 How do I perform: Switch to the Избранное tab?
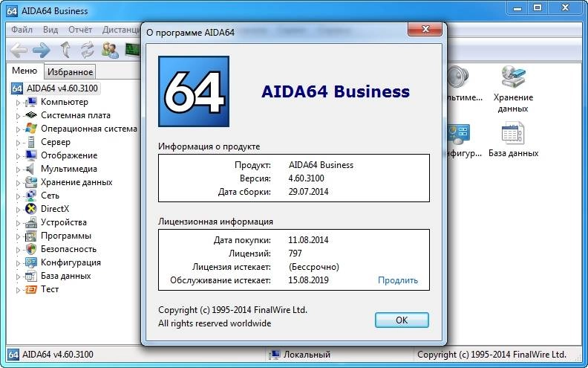coord(70,71)
